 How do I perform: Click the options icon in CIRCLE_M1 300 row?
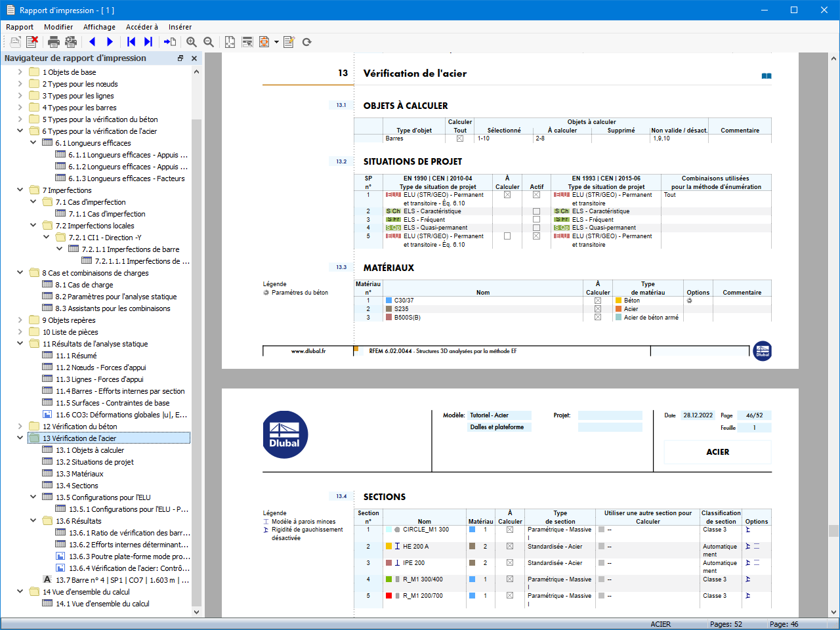[x=747, y=530]
